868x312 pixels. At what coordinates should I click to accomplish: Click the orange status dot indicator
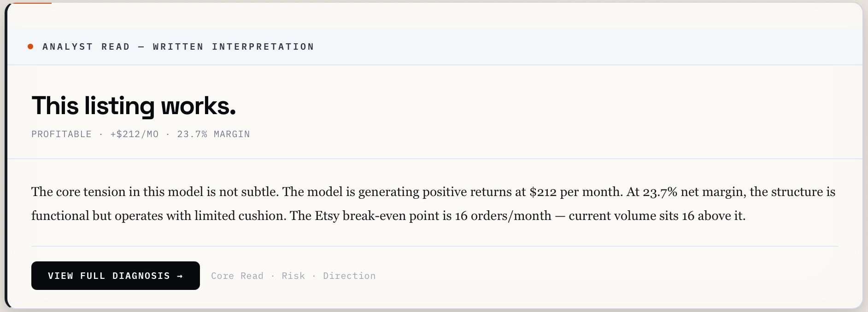(30, 46)
